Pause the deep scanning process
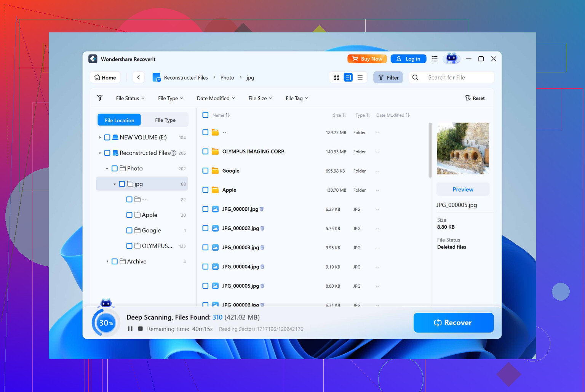The height and width of the screenshot is (392, 585). click(x=130, y=329)
